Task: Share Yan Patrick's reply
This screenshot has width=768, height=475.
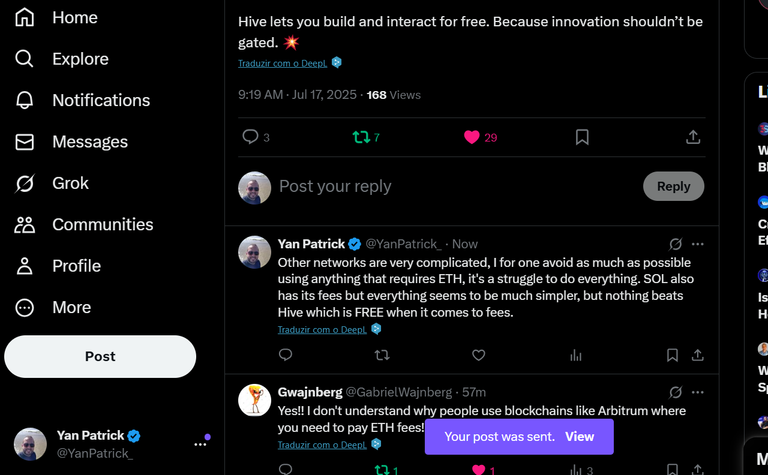Action: point(697,355)
